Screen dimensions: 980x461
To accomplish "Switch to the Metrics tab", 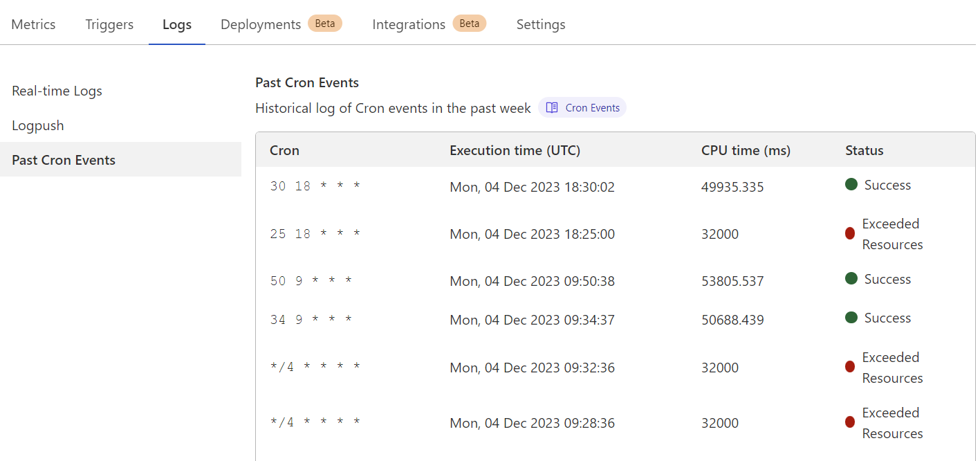I will tap(33, 24).
